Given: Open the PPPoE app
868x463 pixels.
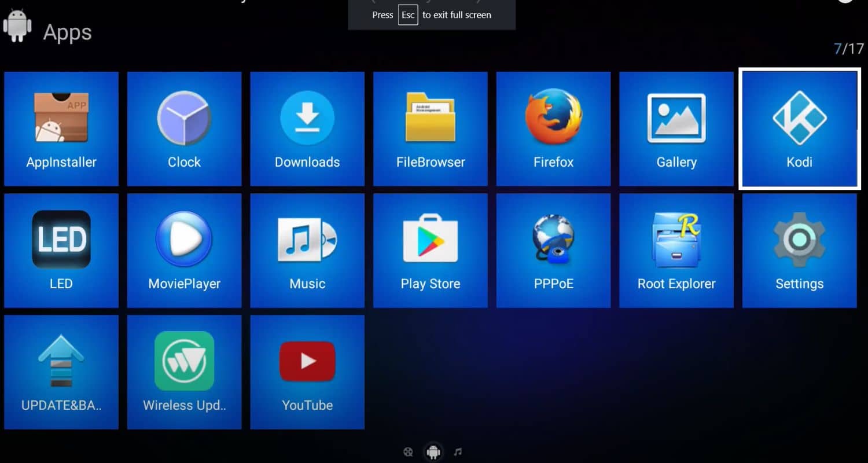Looking at the screenshot, I should (x=554, y=251).
